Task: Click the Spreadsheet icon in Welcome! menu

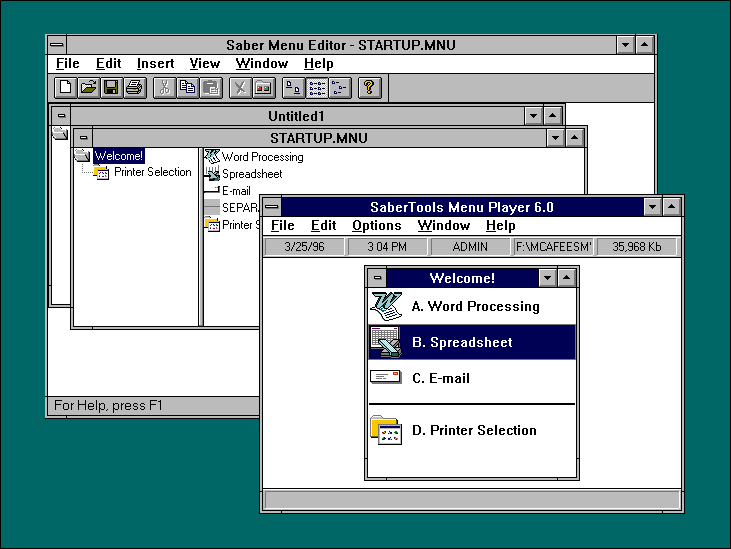Action: pos(386,342)
